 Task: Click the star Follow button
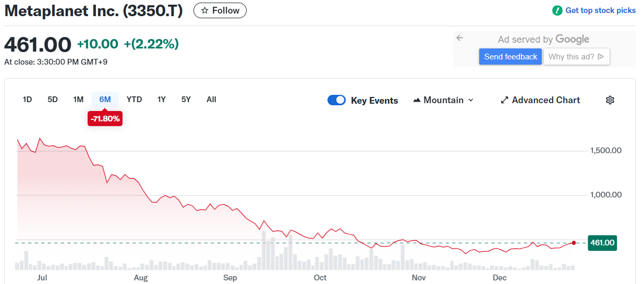tap(220, 10)
